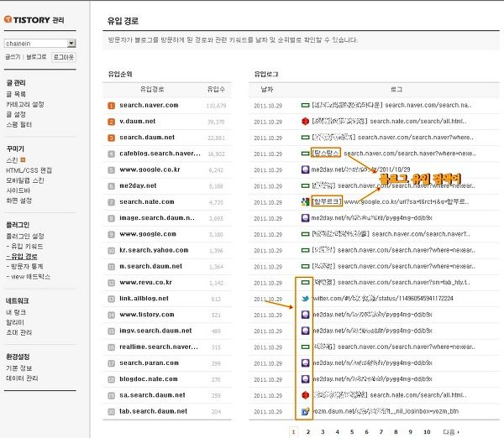Open HTML/CSS 편집 in the sidebar
Image resolution: width=504 pixels, height=438 pixels.
(x=29, y=170)
